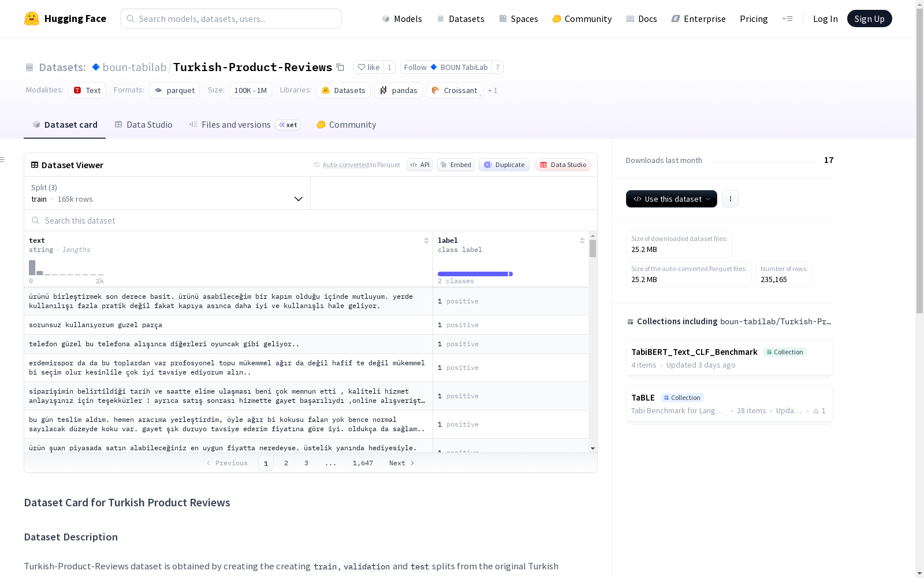Click the Number of rows value 235,165

(774, 280)
